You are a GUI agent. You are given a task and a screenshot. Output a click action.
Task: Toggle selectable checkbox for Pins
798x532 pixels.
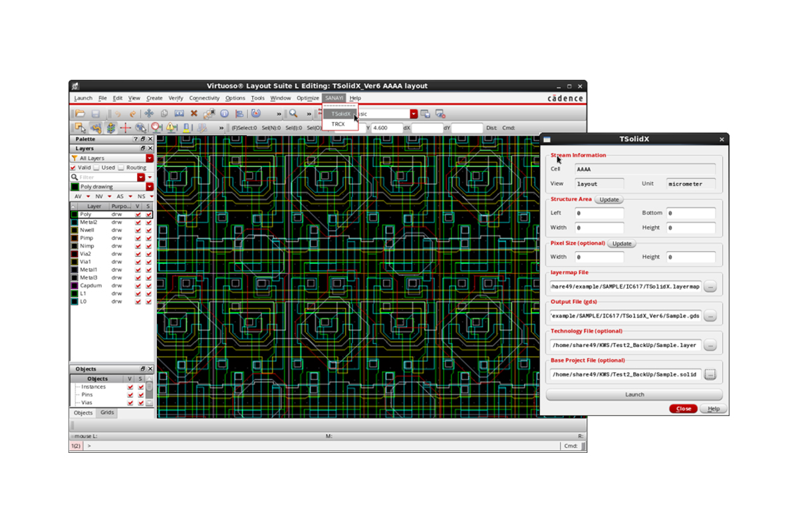140,394
